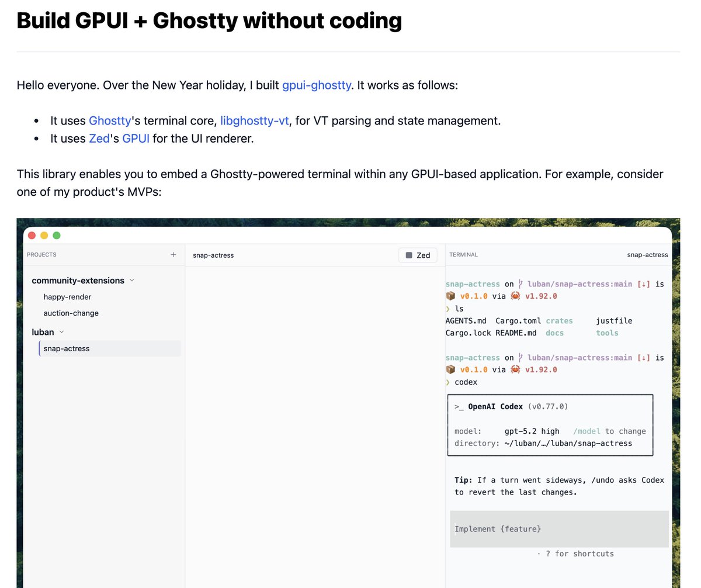Click the luban project name
The image size is (701, 588).
pyautogui.click(x=43, y=332)
